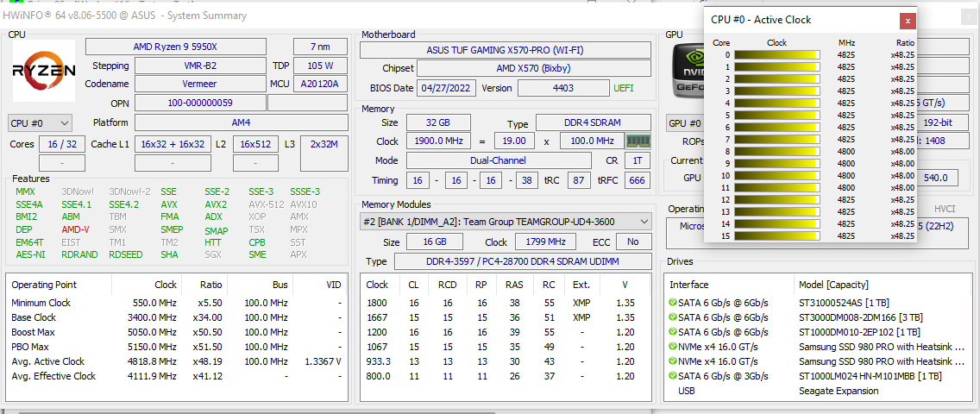The image size is (980, 414).
Task: Click the CL column header in memory timings
Action: pos(414,285)
